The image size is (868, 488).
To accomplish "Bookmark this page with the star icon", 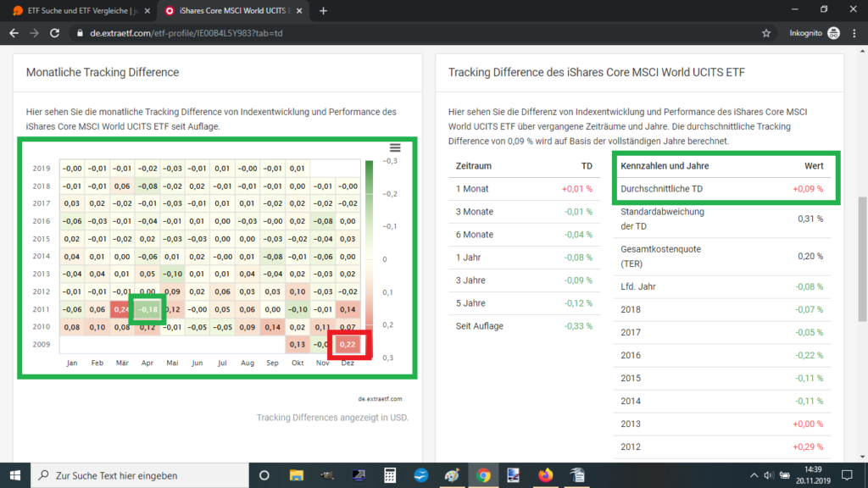I will click(766, 33).
